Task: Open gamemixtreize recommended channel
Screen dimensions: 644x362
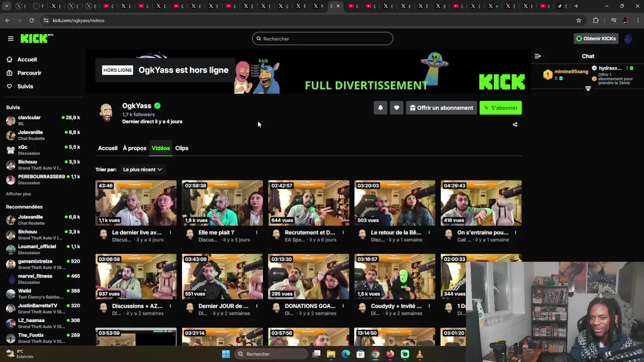Action: pyautogui.click(x=43, y=264)
